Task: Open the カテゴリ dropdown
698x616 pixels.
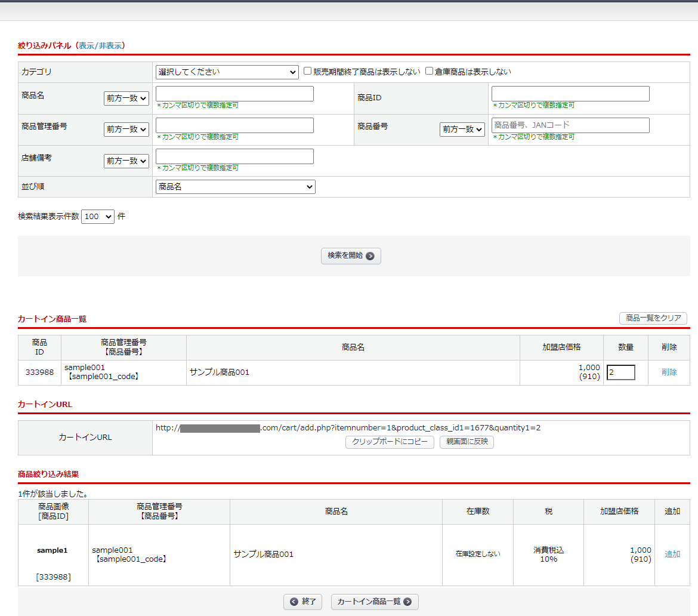Action: pos(227,72)
